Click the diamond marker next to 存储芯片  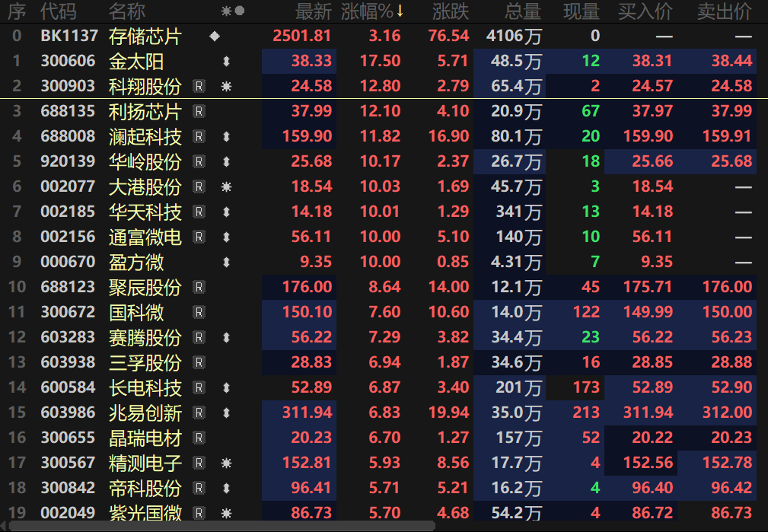[214, 36]
